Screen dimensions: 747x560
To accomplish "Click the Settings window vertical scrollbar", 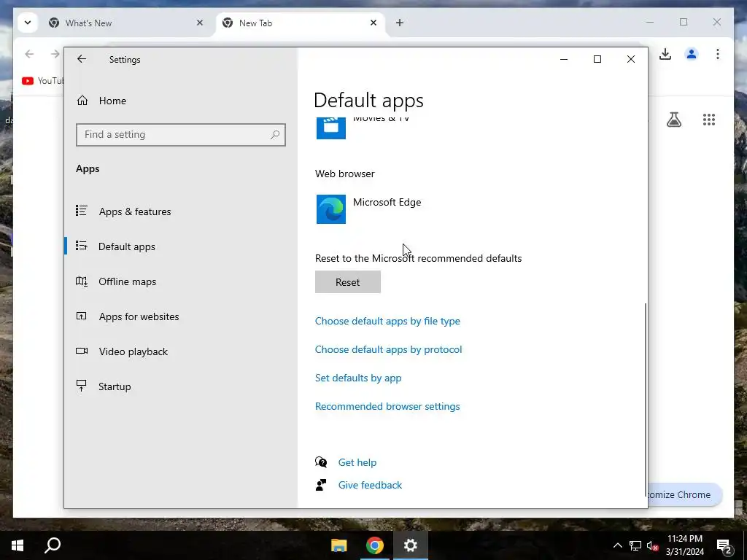I will [646, 400].
